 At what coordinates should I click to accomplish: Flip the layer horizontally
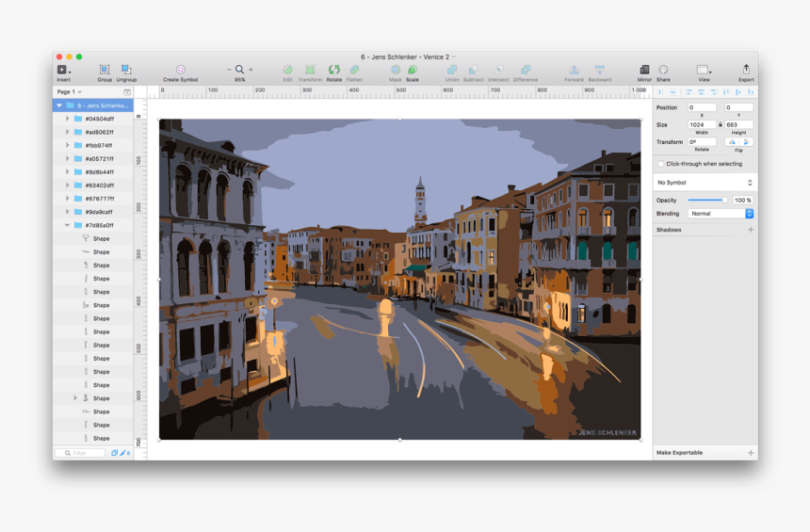(732, 142)
